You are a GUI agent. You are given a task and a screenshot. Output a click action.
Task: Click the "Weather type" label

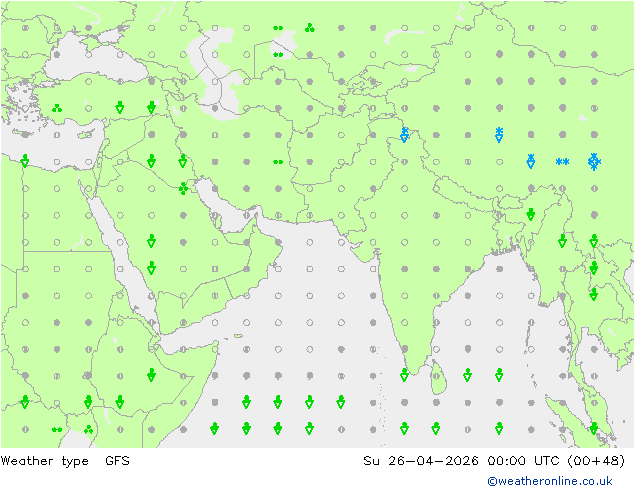point(45,461)
